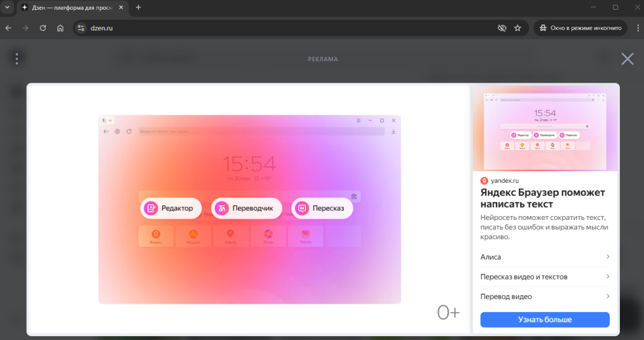The width and height of the screenshot is (644, 340).
Task: Click the Переводчик translate icon
Action: pos(222,208)
